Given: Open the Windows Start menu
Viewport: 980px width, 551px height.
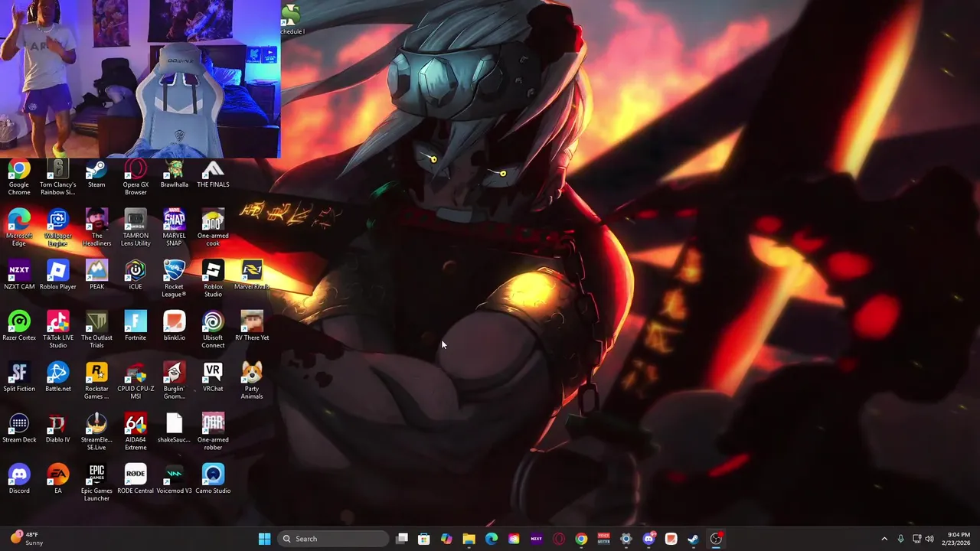Looking at the screenshot, I should tap(264, 539).
